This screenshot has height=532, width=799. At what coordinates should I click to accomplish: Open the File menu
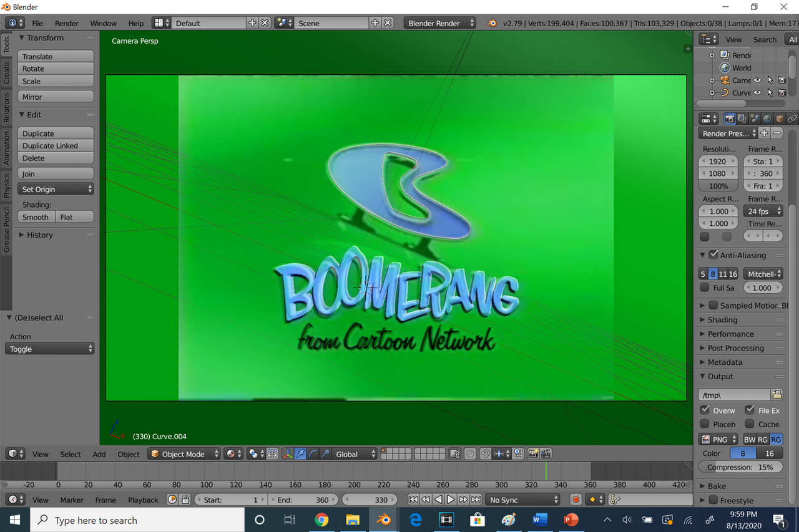click(37, 23)
